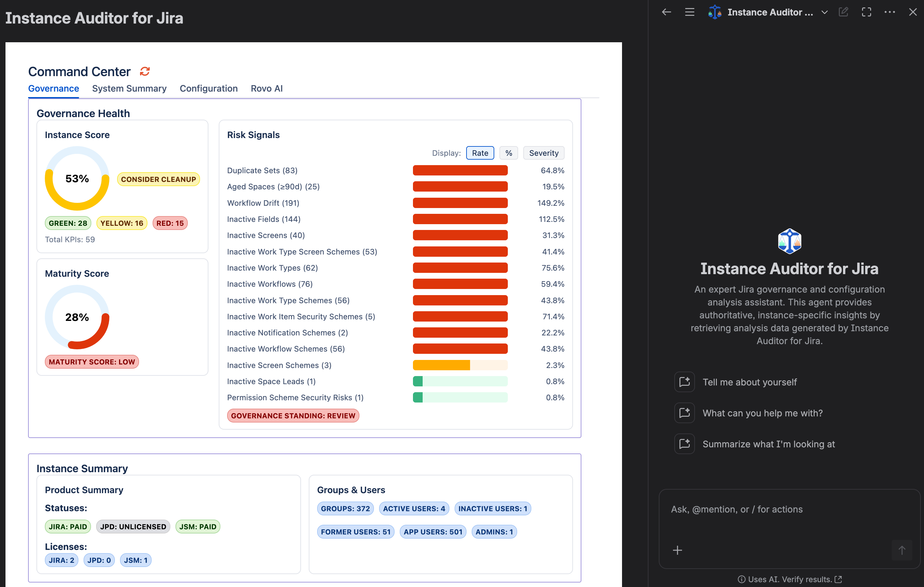Click the 'GREEN: 28' KPI badge
924x587 pixels.
click(68, 223)
